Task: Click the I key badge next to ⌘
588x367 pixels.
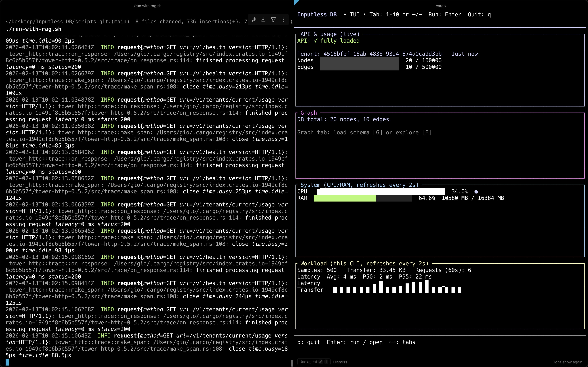Action: pos(326,361)
